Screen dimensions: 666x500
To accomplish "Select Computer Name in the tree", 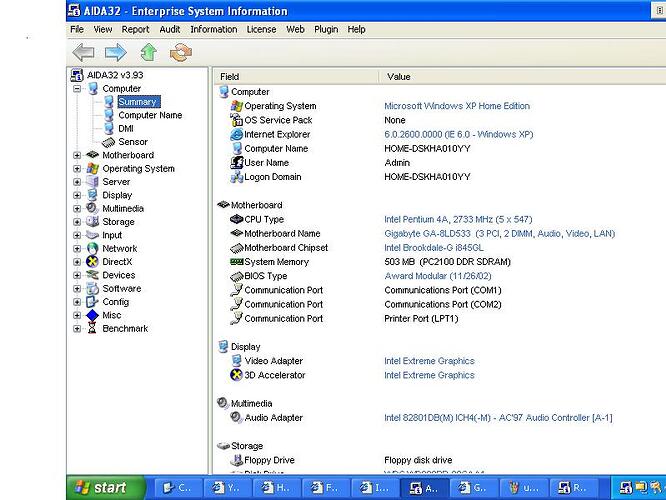I will click(150, 115).
